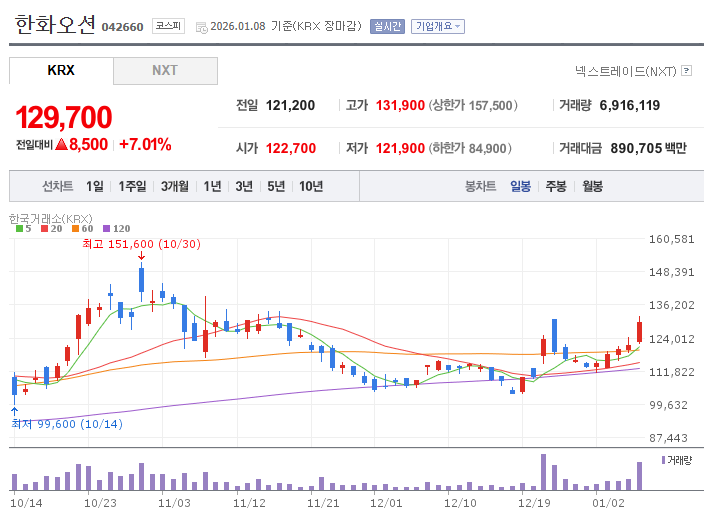
Task: Click the 전일 value 121,200
Action: click(290, 106)
